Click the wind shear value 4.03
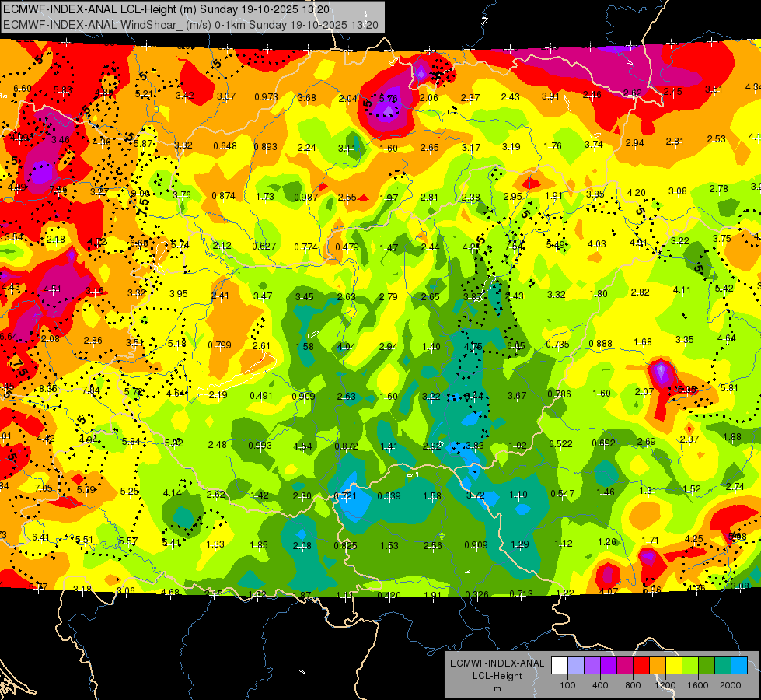The width and height of the screenshot is (761, 700). pyautogui.click(x=596, y=244)
